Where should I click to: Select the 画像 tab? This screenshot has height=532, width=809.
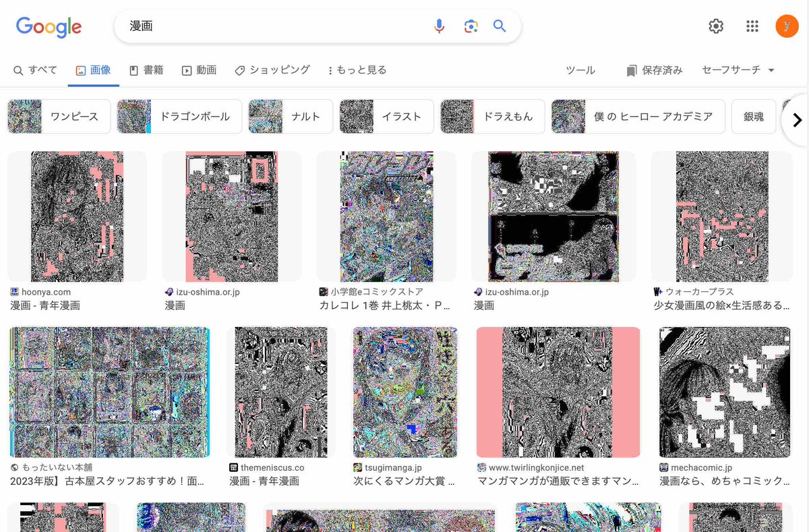click(93, 70)
